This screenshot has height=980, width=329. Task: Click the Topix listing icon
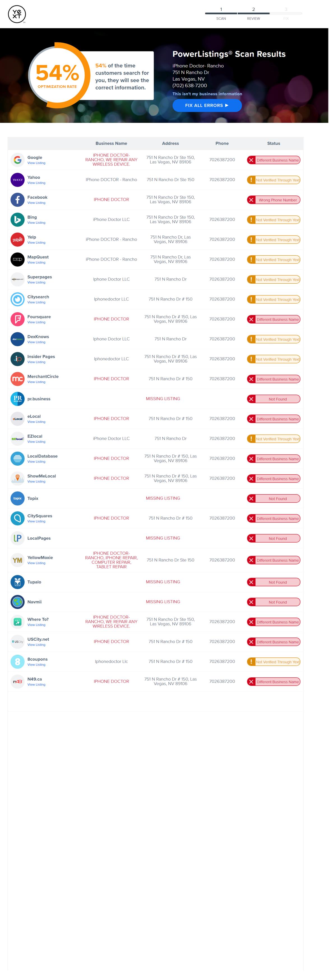click(x=18, y=498)
